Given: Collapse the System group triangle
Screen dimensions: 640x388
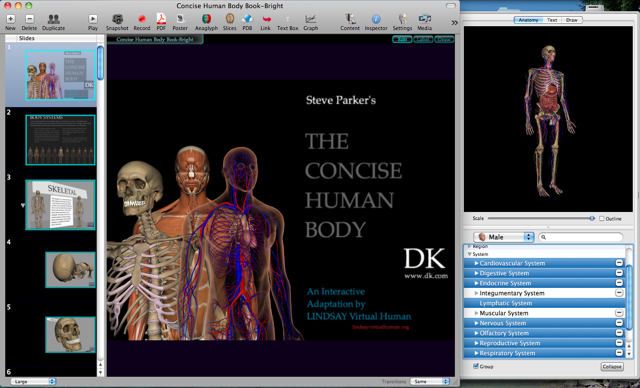Looking at the screenshot, I should pos(469,254).
